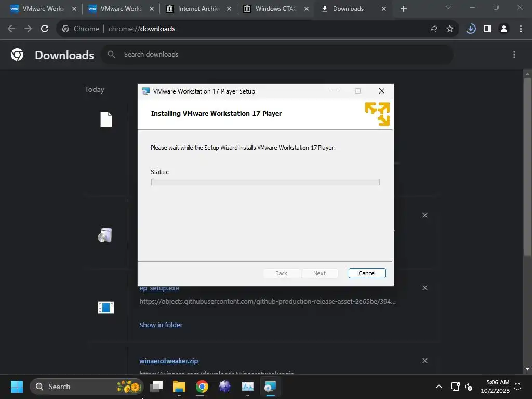Share this page icon
532x399 pixels.
433,29
